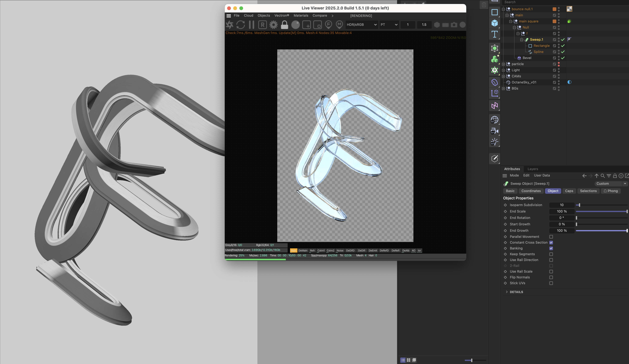Disable the Constant Cross Section checkbox
Screen dimensions: 629x364
click(x=551, y=243)
